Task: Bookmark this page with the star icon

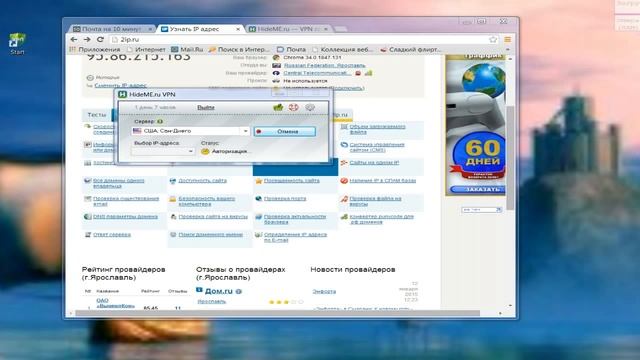Action: [493, 40]
